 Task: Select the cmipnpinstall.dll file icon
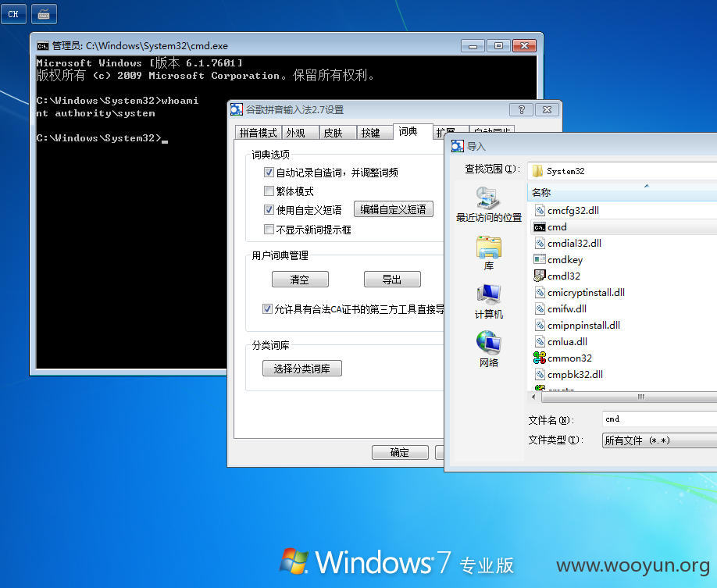(540, 325)
